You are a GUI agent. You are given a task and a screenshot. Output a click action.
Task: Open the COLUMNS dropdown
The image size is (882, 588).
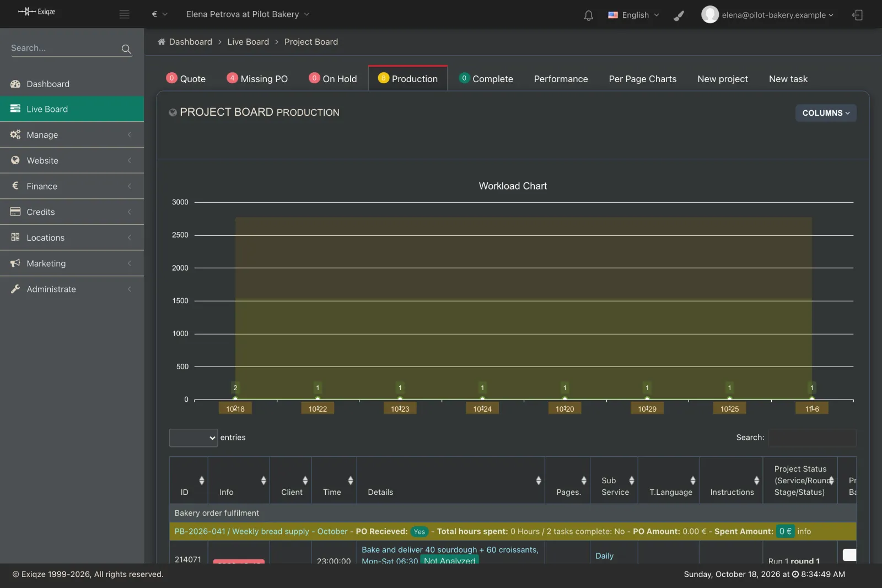tap(826, 113)
